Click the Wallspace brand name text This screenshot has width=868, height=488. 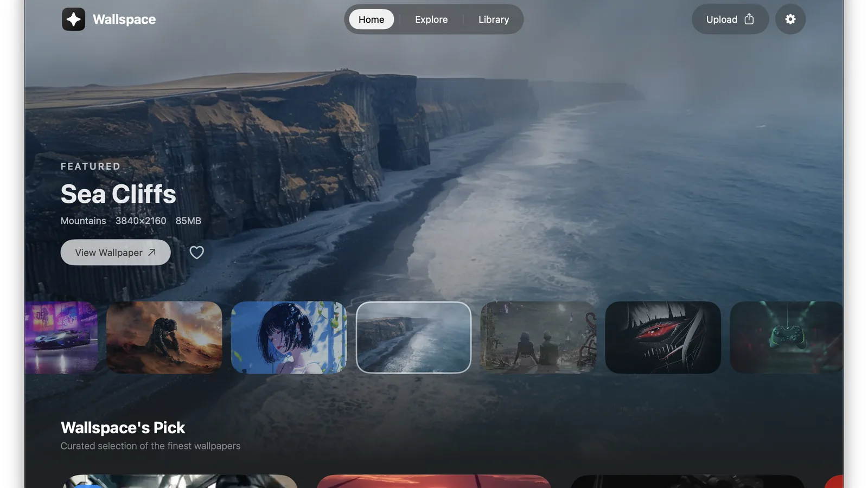point(124,20)
